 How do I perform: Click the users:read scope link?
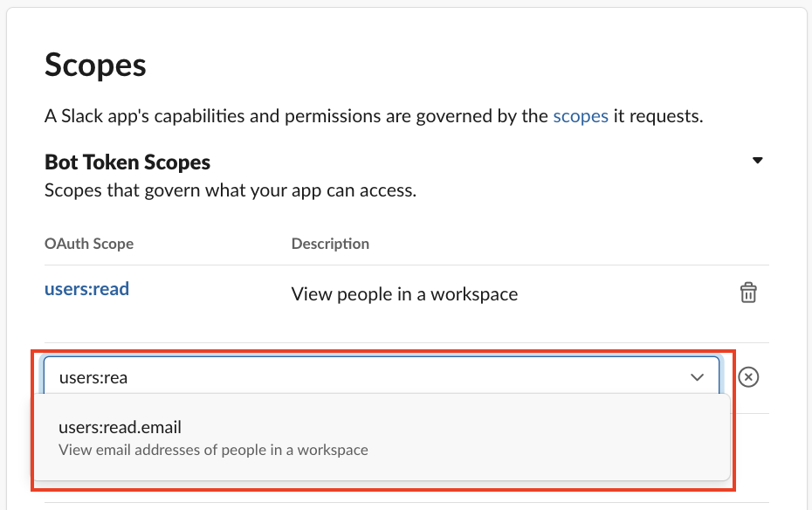pos(86,288)
